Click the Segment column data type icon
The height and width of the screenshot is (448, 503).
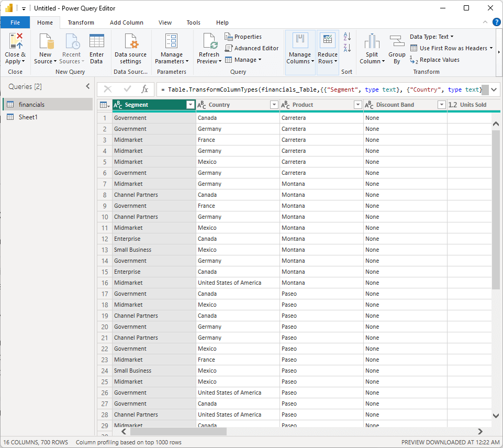point(118,105)
